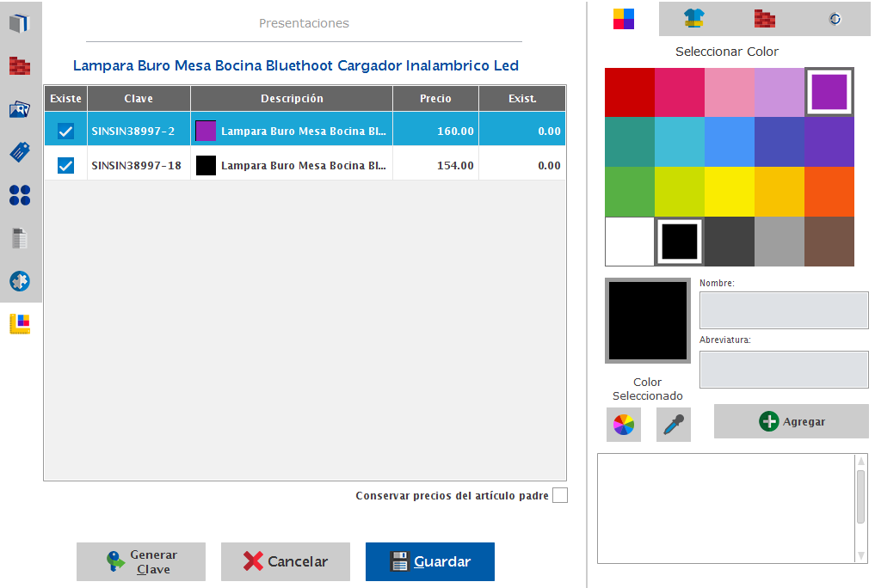Enable Conservar precios del artículo padre
This screenshot has height=588, width=875.
(560, 495)
